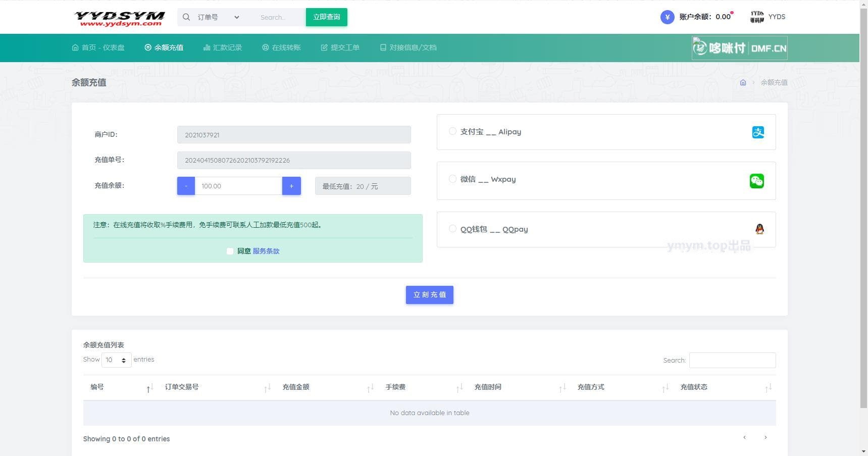
Task: Click the 账户余额: 0.00 text
Action: (705, 17)
